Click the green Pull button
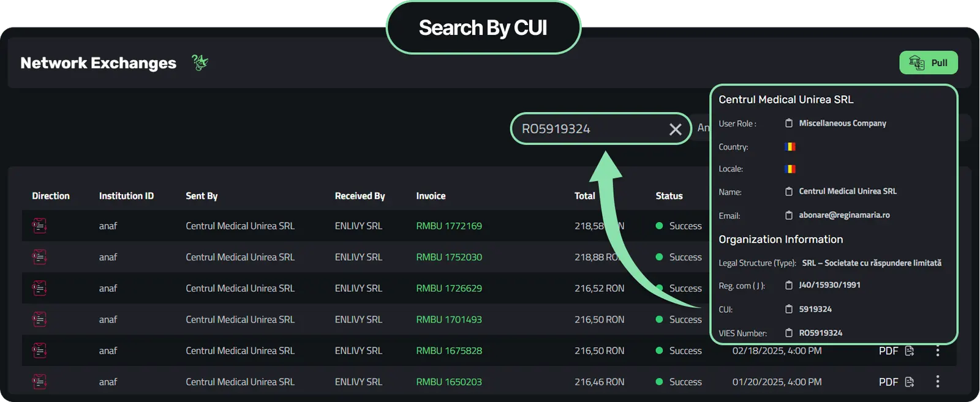Image resolution: width=980 pixels, height=402 pixels. [x=928, y=62]
